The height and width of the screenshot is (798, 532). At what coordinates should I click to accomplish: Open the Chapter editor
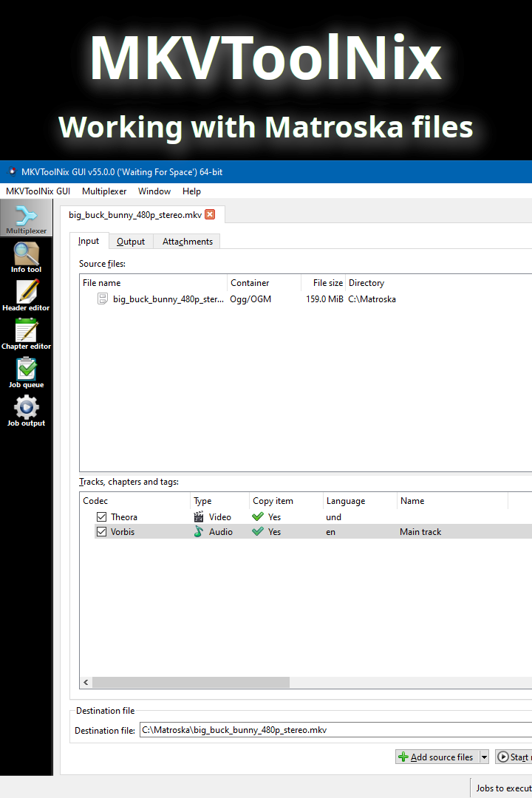pyautogui.click(x=26, y=334)
